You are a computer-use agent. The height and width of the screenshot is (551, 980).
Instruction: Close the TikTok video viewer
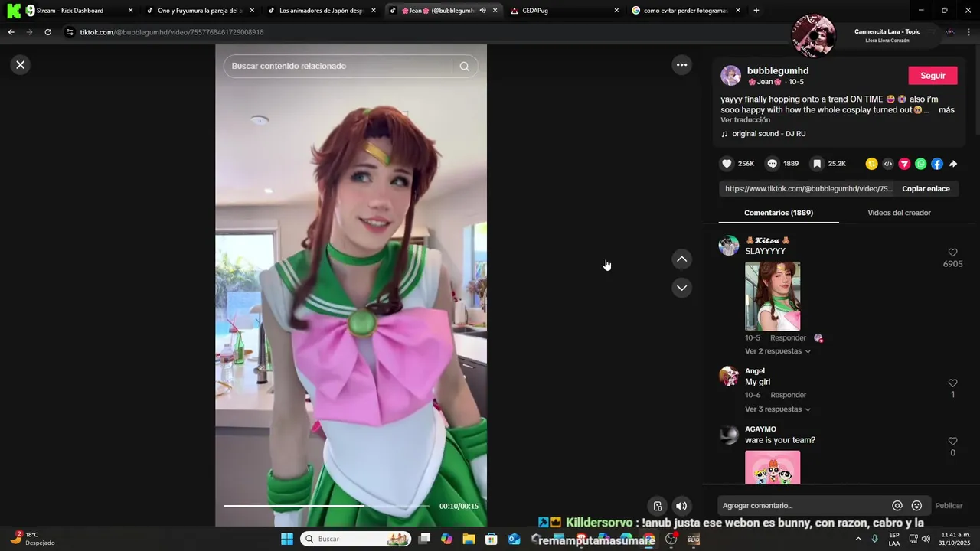(21, 65)
